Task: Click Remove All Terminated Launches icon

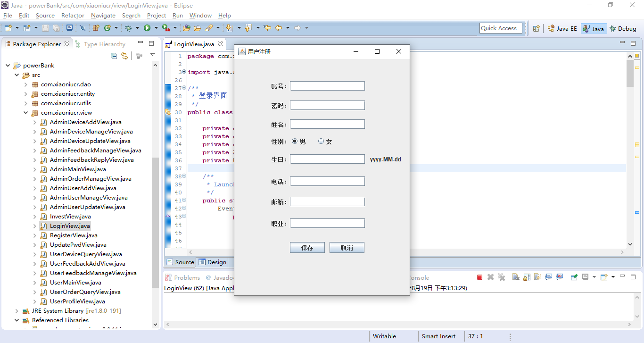Action: [501, 277]
